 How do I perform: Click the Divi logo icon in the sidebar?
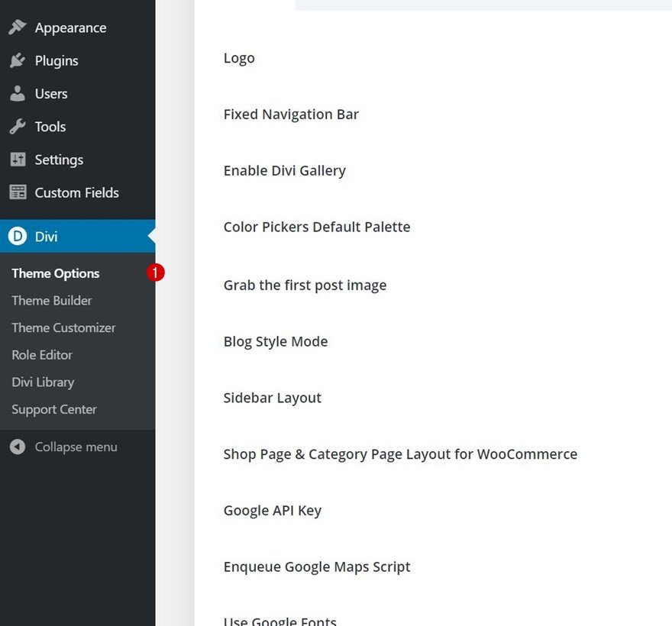[18, 236]
